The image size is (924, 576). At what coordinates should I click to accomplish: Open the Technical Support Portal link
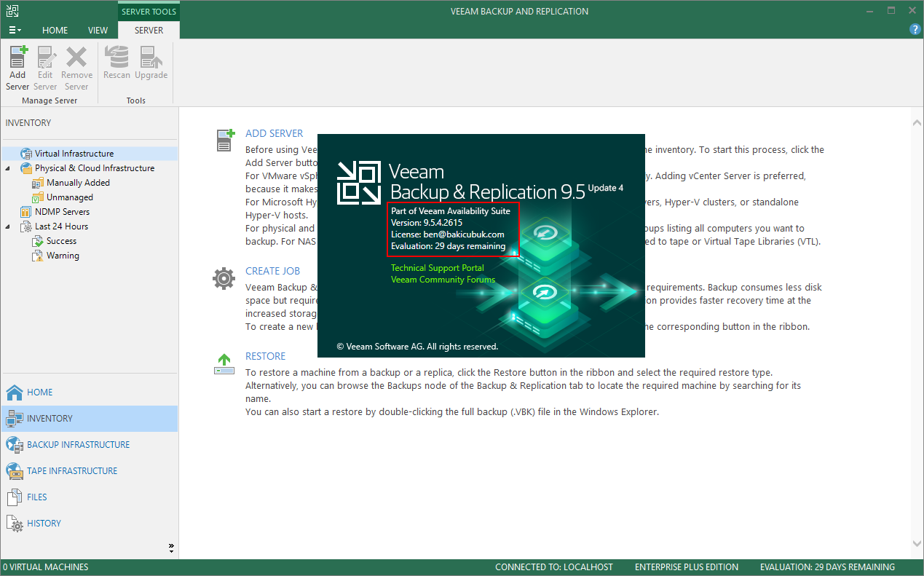[437, 268]
